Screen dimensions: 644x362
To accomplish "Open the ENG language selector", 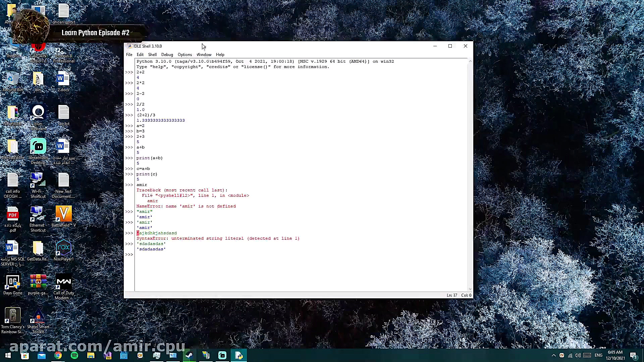I will point(598,355).
